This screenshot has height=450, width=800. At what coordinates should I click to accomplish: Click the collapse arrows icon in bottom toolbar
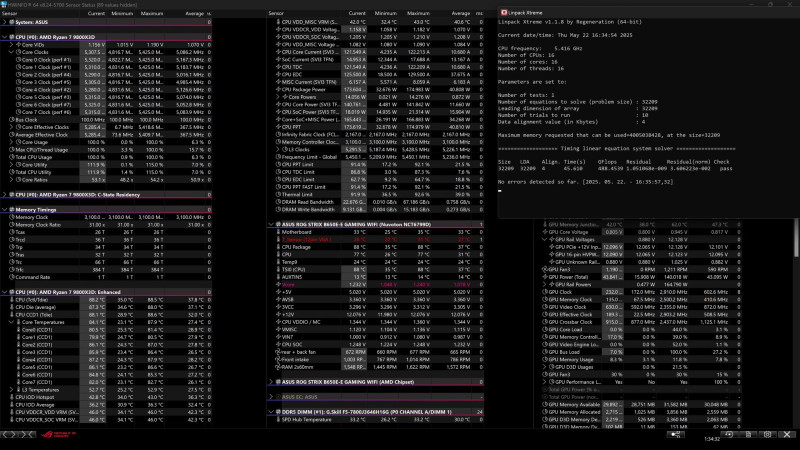28,435
